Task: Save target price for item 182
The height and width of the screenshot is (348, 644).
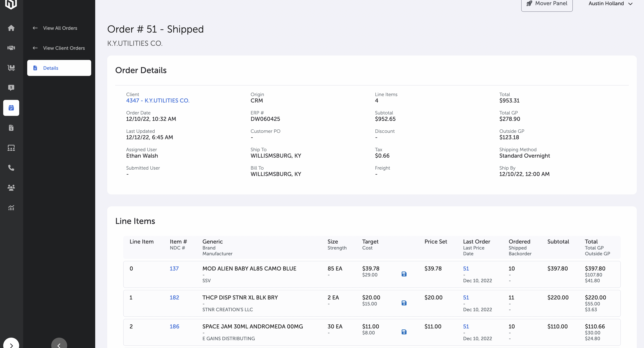Action: pyautogui.click(x=404, y=303)
